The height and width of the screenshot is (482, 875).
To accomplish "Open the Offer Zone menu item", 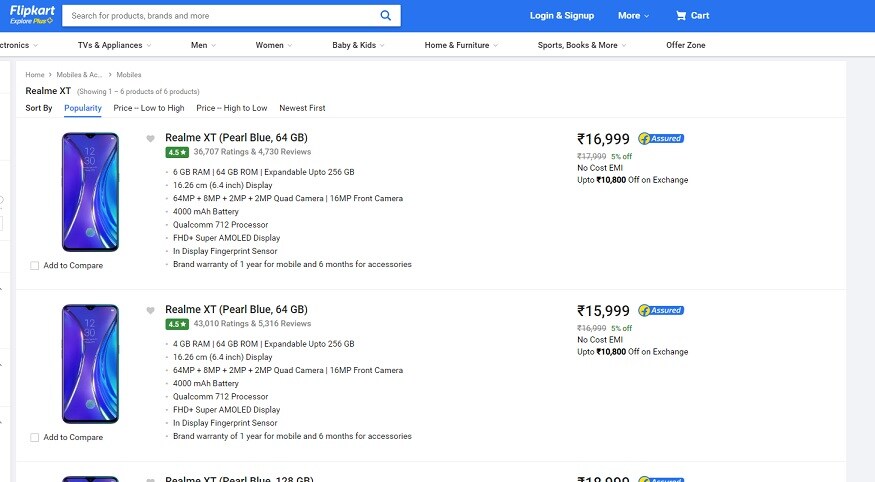I will [685, 45].
